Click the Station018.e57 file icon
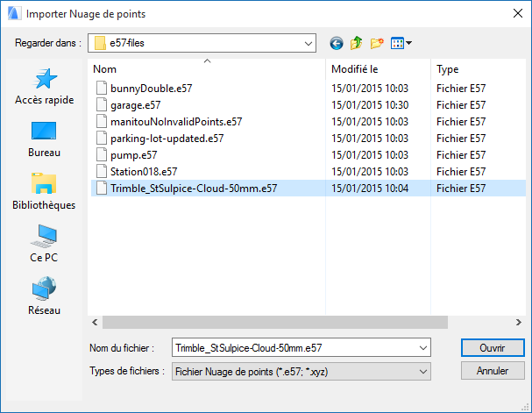532x413 pixels. [101, 171]
